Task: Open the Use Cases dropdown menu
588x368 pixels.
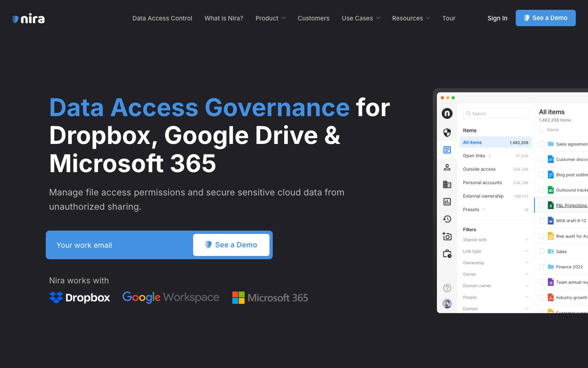Action: 361,18
